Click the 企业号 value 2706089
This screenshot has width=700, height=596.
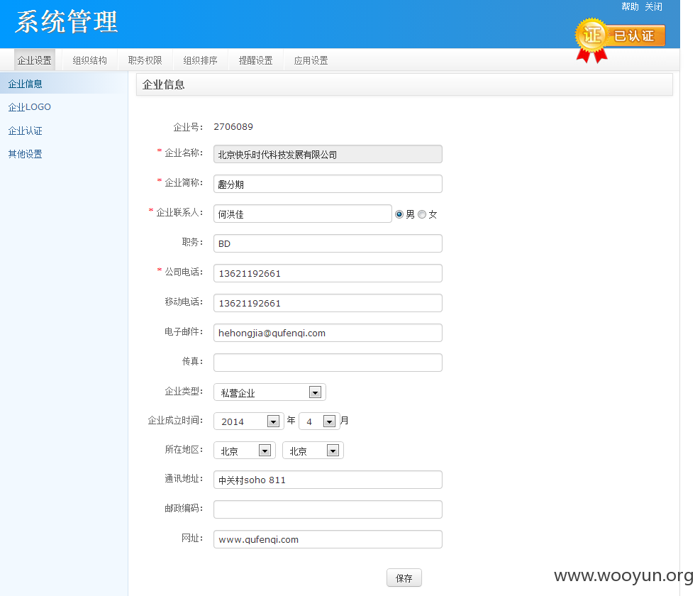[x=233, y=126]
